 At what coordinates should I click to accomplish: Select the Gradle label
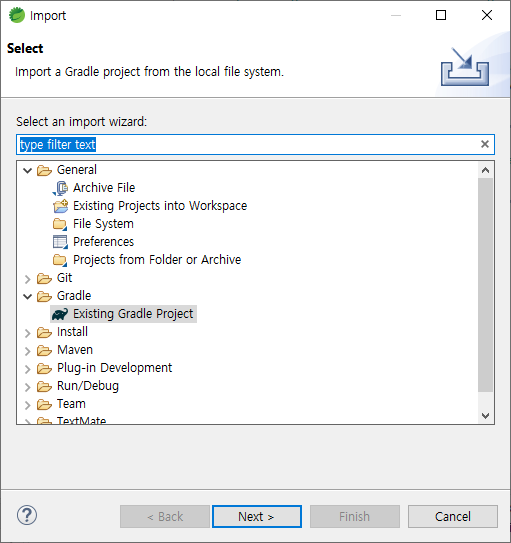click(x=74, y=296)
